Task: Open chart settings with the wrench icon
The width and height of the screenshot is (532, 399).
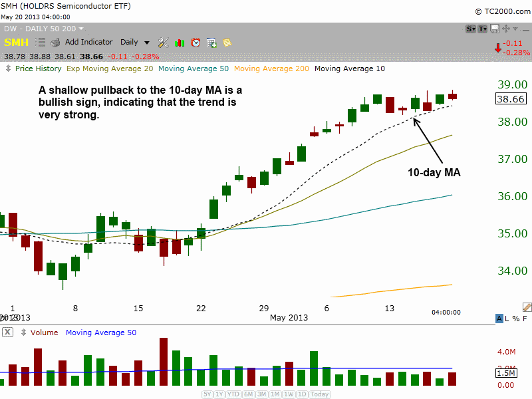Action: 163,43
